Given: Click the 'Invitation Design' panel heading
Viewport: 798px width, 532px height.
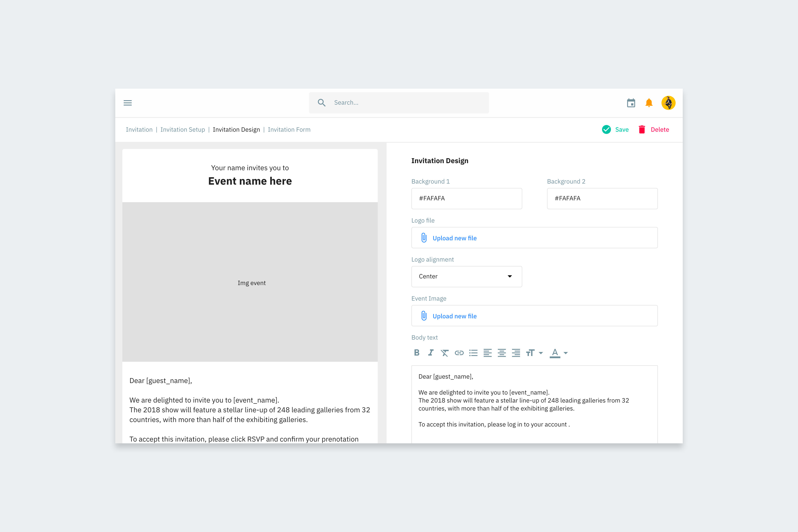Looking at the screenshot, I should (440, 161).
